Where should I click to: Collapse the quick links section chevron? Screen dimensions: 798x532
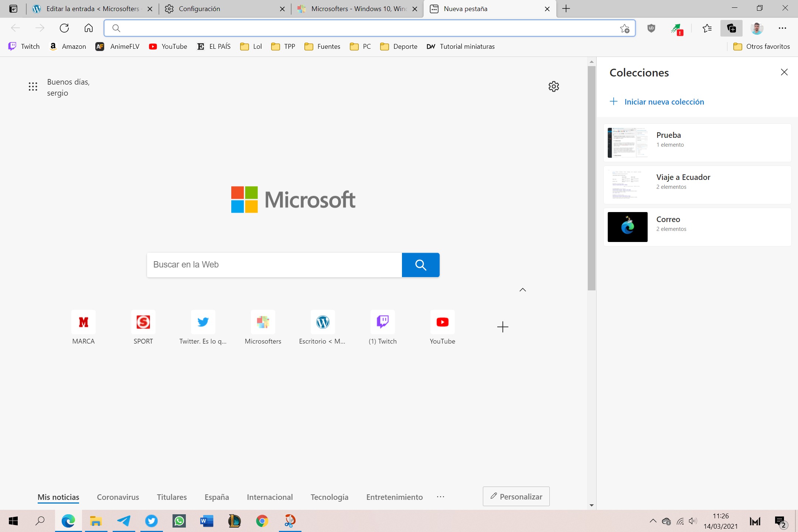point(523,290)
